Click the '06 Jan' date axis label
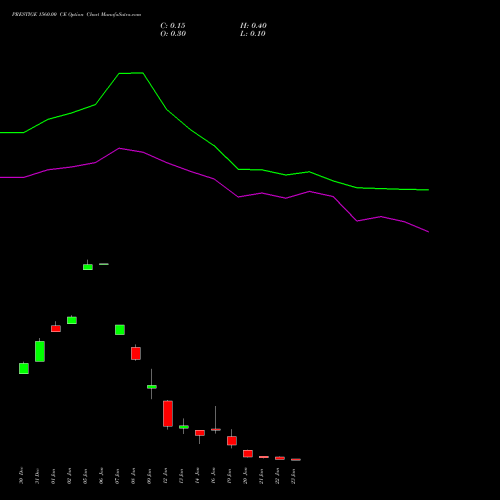The image size is (500, 500). [101, 476]
